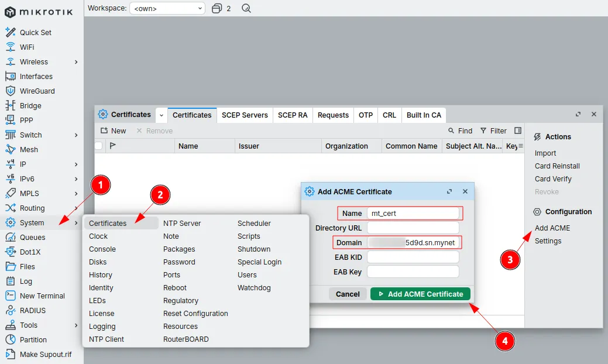Open the windows list icon in top bar
This screenshot has height=364, width=608.
point(217,8)
